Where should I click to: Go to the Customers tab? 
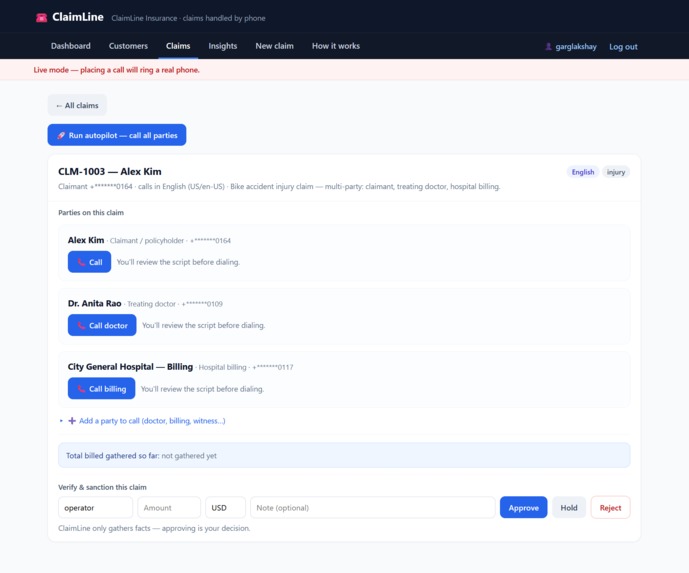coord(128,46)
